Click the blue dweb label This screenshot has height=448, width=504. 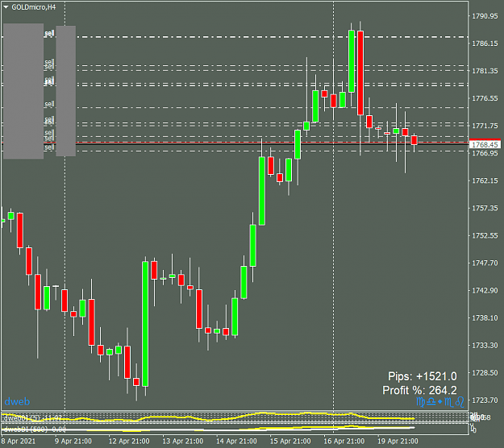click(x=17, y=401)
